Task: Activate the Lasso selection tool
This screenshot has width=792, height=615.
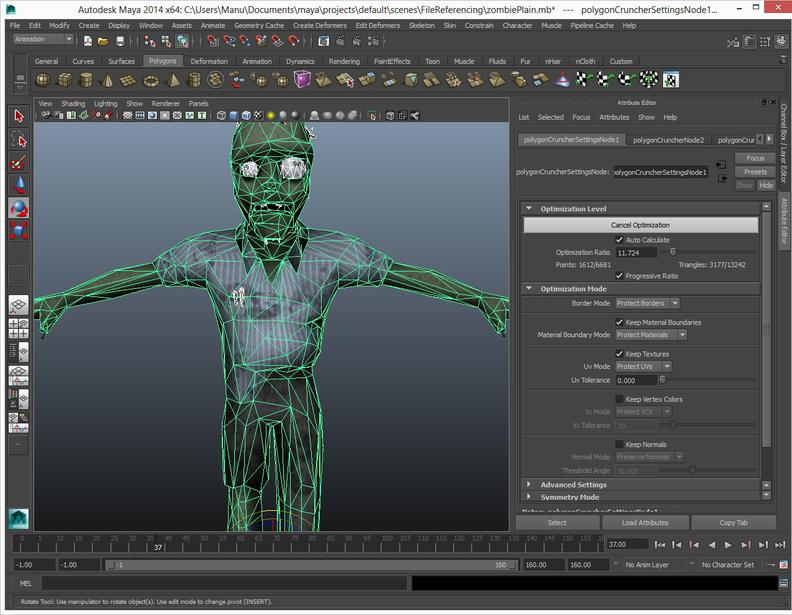Action: click(x=19, y=139)
